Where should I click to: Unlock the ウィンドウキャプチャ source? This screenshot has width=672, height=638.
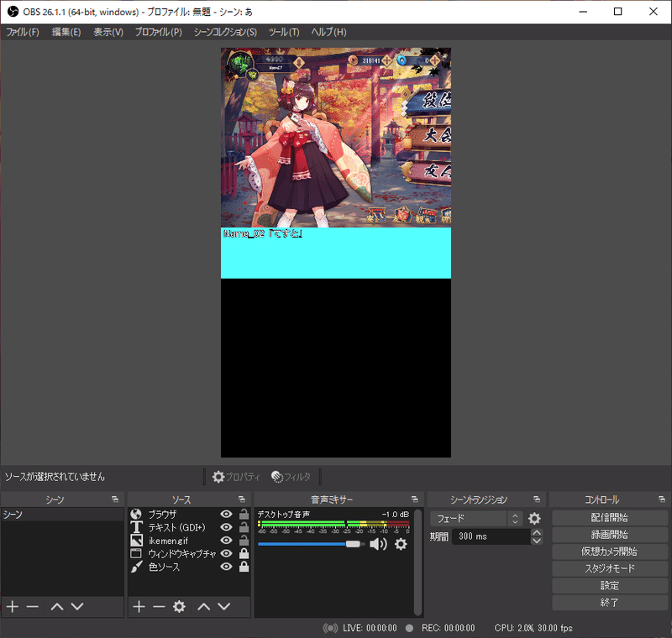click(244, 554)
